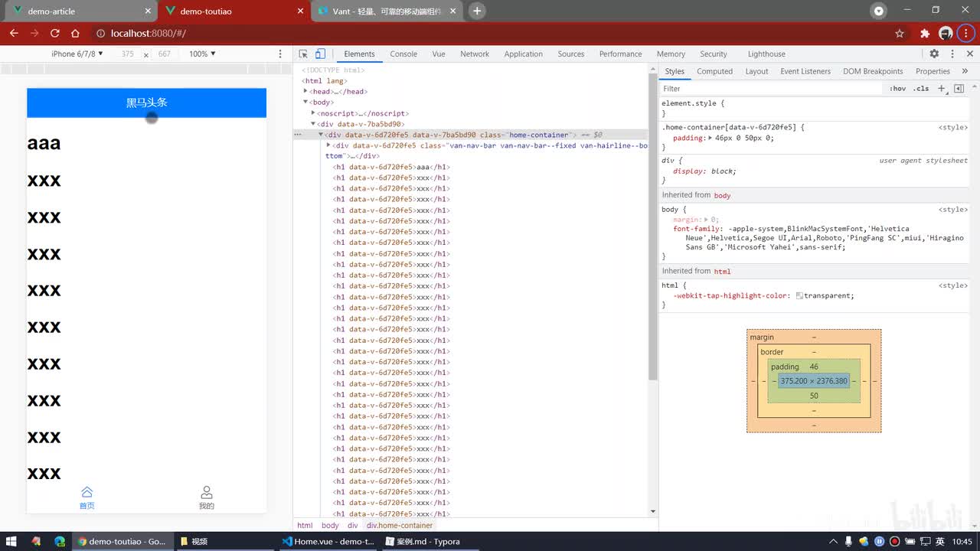Click the new style rule plus icon
980x551 pixels.
(x=942, y=89)
